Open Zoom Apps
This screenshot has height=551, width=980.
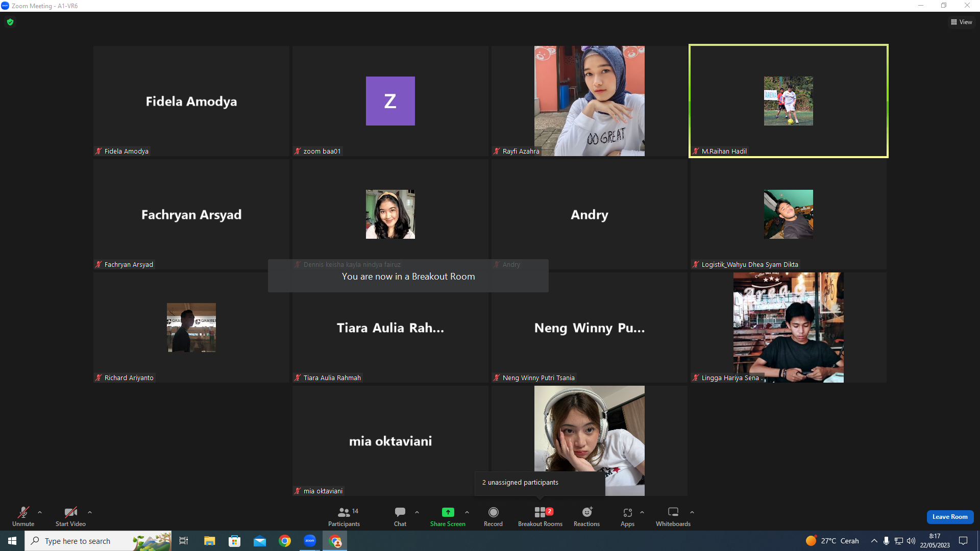tap(628, 516)
